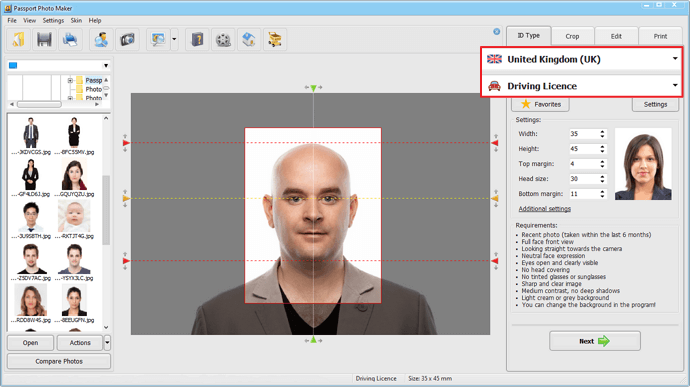Click the person with magnifier toolbar icon
Image resolution: width=690 pixels, height=387 pixels.
tap(101, 40)
